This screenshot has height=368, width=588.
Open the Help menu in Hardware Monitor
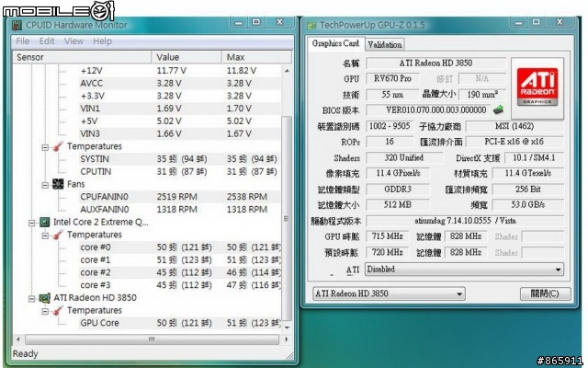[102, 40]
